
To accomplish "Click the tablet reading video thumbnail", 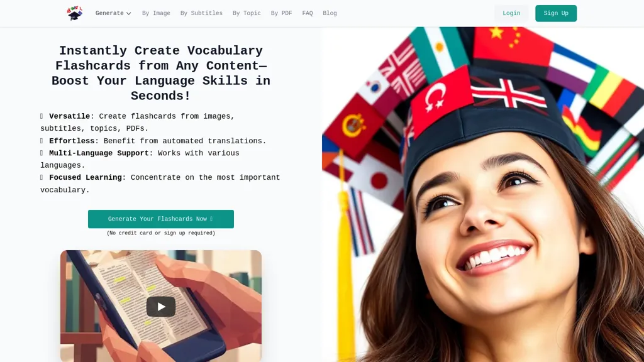I will point(161,306).
